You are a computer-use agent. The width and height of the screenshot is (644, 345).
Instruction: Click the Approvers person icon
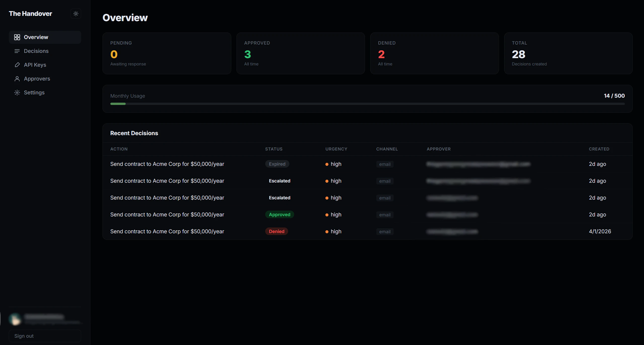point(17,79)
